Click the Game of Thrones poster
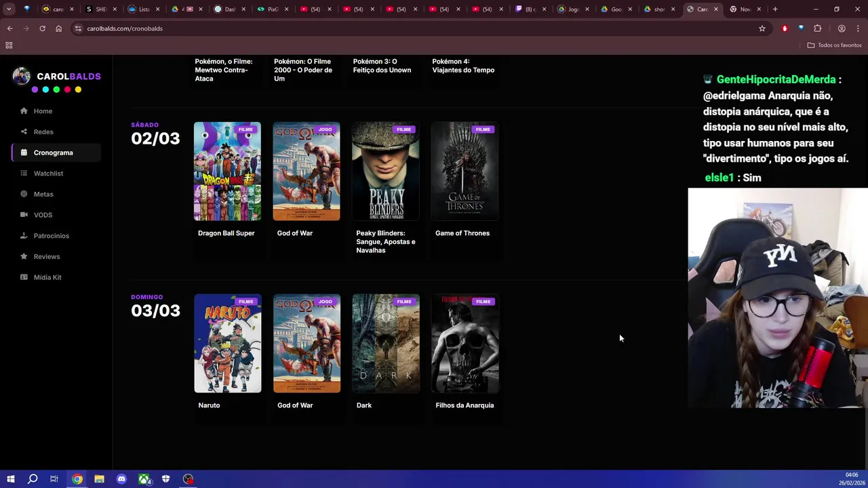 pos(465,171)
